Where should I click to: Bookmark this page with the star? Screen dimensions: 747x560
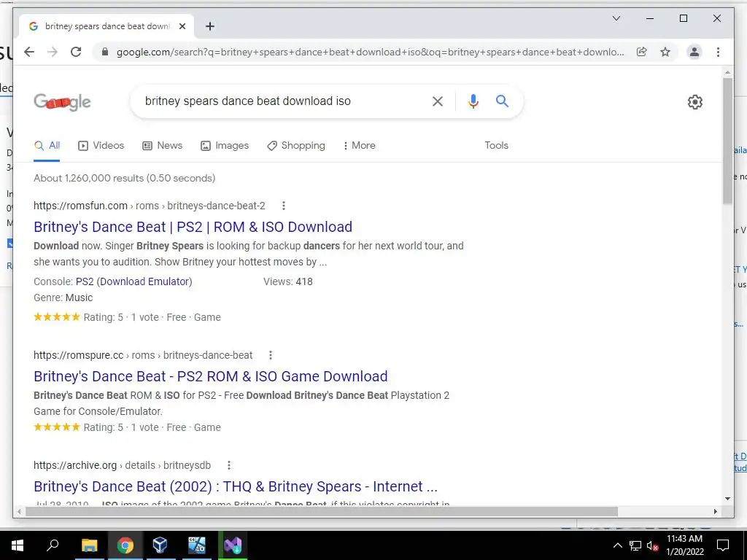point(665,52)
